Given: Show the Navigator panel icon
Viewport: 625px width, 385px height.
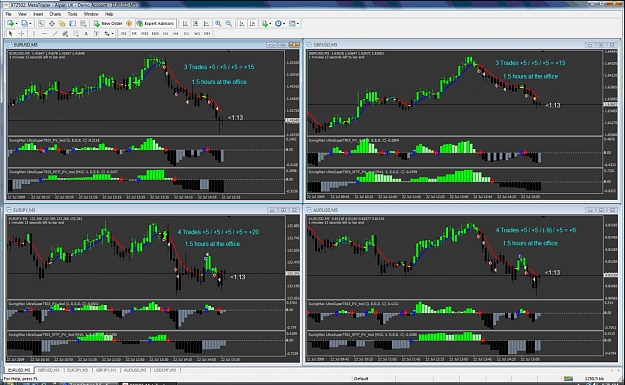Looking at the screenshot, I should (62, 24).
